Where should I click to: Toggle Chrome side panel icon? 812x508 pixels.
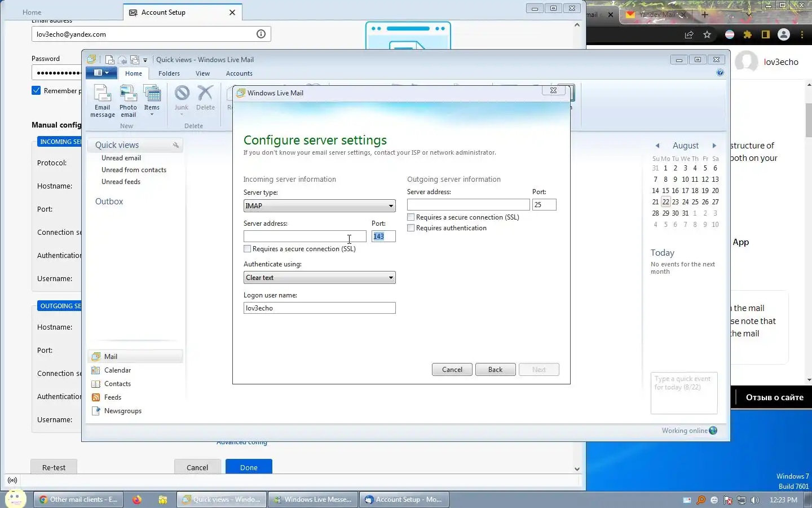pyautogui.click(x=766, y=34)
